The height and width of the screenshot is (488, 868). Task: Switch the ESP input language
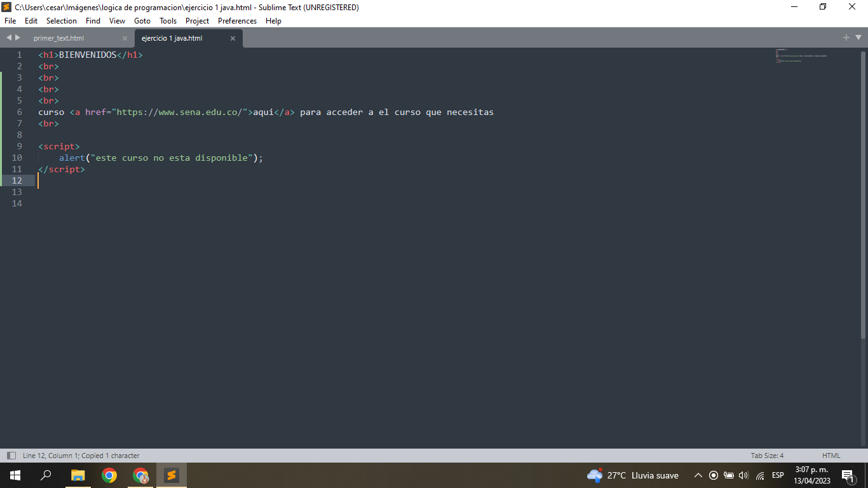click(778, 475)
